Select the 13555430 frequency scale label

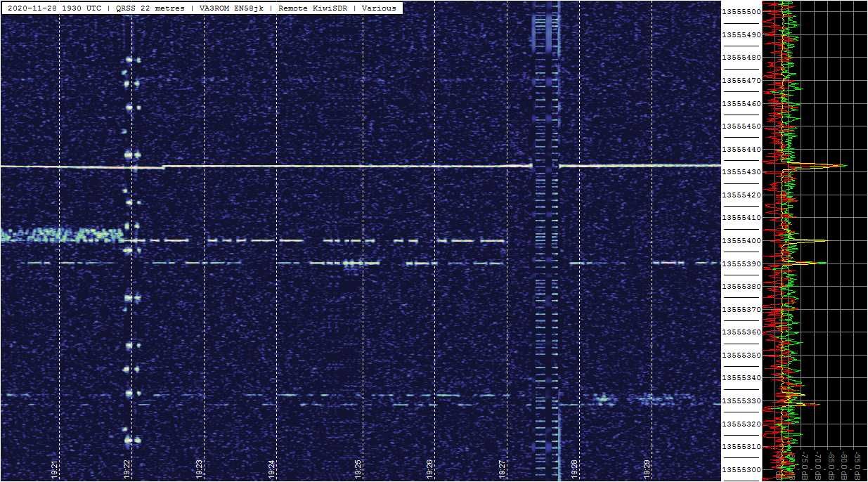[741, 172]
